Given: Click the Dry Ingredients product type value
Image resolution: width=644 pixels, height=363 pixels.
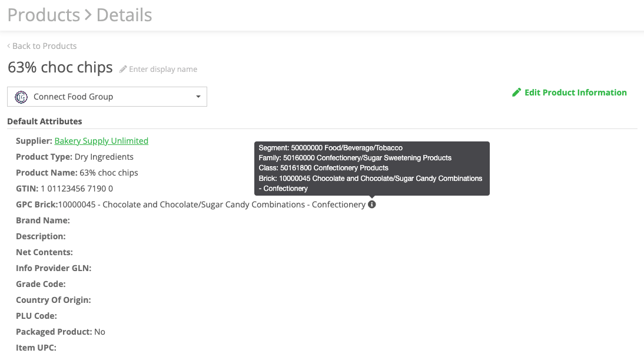Looking at the screenshot, I should (x=104, y=157).
